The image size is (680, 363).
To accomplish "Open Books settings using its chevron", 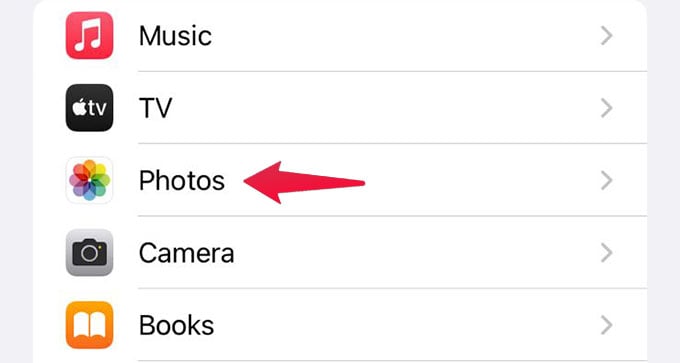I will tap(606, 325).
